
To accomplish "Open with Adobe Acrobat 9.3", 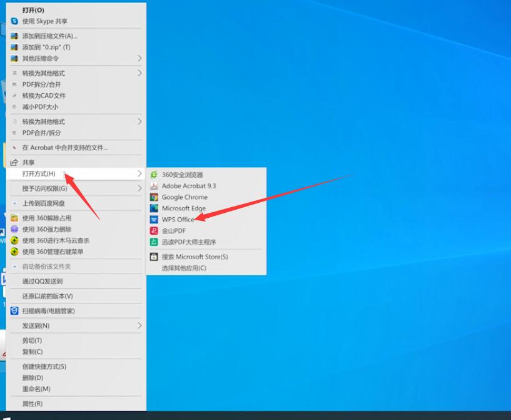I will pyautogui.click(x=206, y=186).
